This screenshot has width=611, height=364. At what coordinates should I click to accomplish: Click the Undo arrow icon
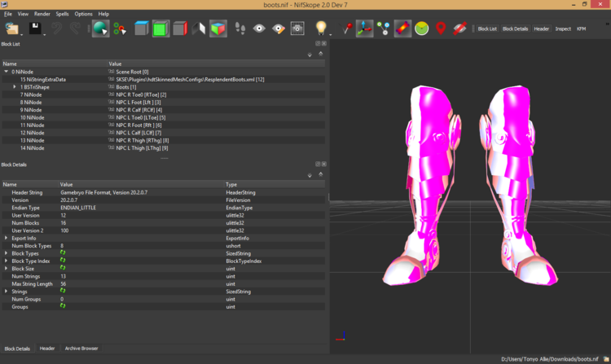tap(57, 29)
